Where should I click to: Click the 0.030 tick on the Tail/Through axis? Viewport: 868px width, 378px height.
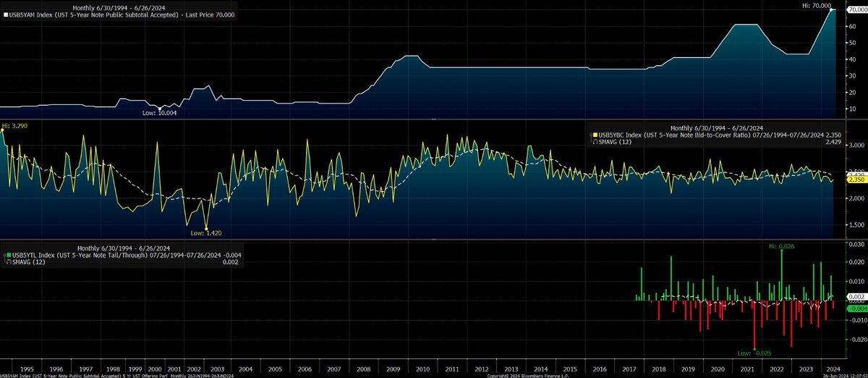click(856, 243)
